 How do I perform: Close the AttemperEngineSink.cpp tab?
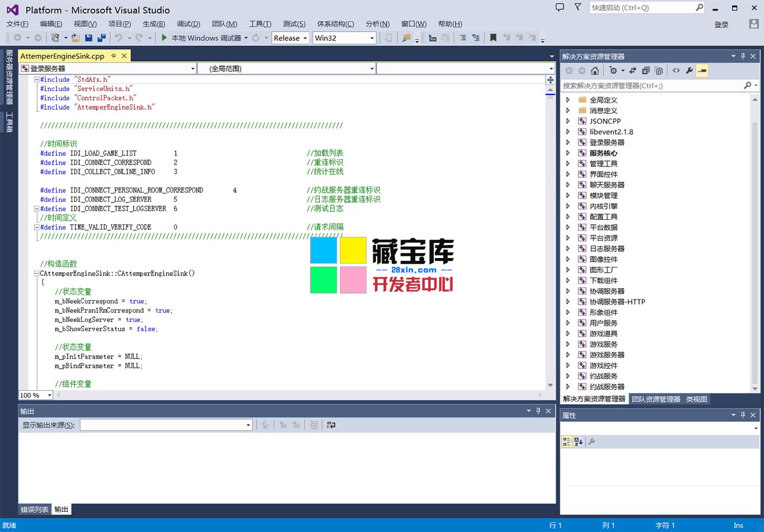coord(124,56)
